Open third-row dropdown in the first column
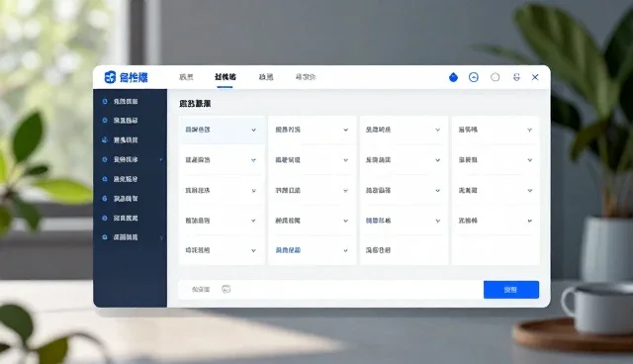 222,191
